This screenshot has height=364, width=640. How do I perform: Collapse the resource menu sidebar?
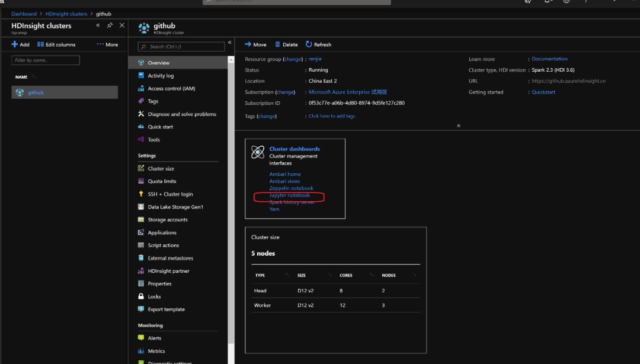(230, 43)
